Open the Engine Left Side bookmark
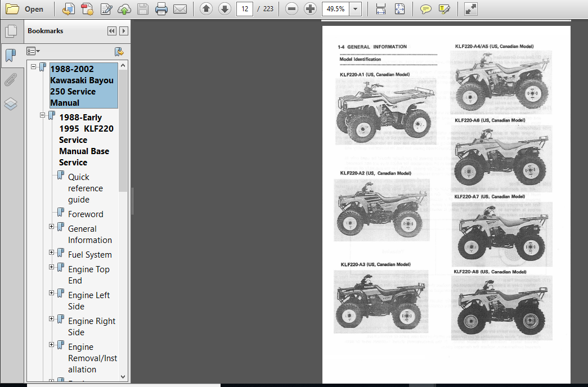Viewport: 588px width, 387px height. [x=89, y=301]
